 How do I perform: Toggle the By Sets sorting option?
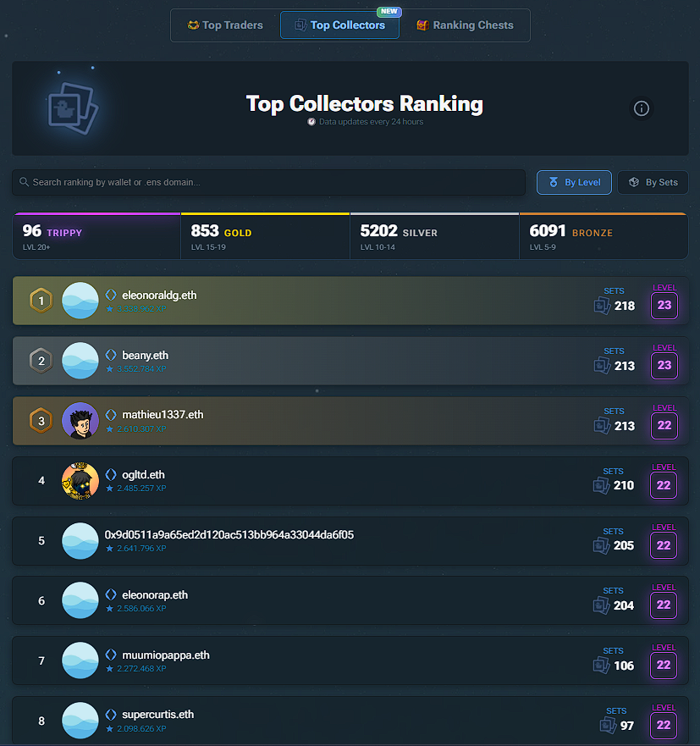[653, 182]
